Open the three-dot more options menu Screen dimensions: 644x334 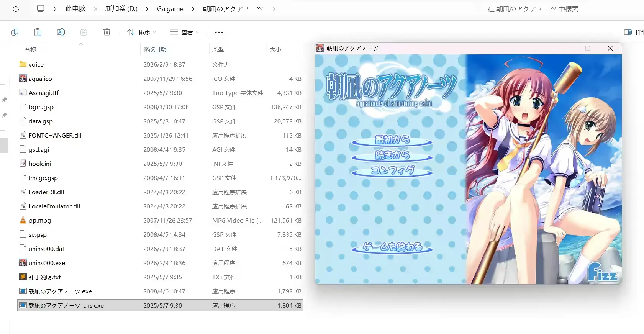[x=219, y=32]
